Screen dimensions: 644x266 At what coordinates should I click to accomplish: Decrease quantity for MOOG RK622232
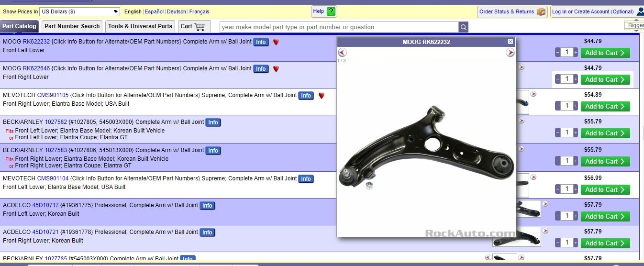[x=557, y=53]
